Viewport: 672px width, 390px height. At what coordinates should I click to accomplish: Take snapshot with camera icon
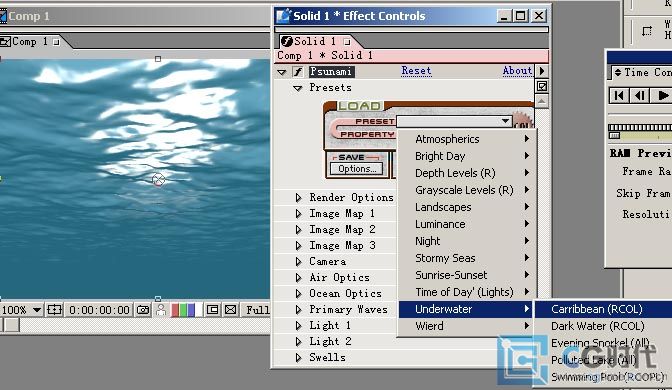coord(143,310)
